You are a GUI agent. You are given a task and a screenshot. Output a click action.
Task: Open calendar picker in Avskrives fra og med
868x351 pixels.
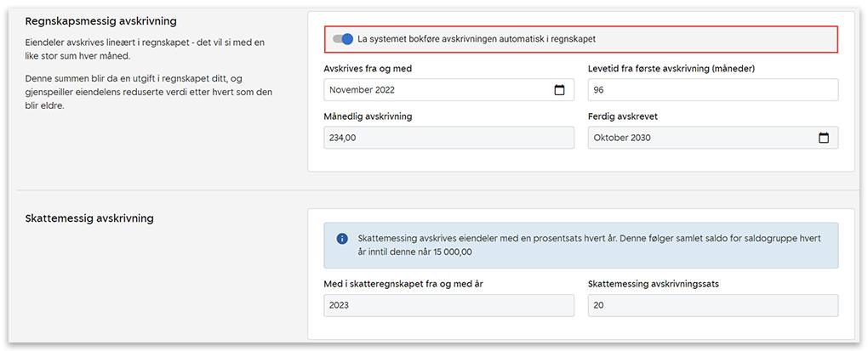pyautogui.click(x=559, y=90)
